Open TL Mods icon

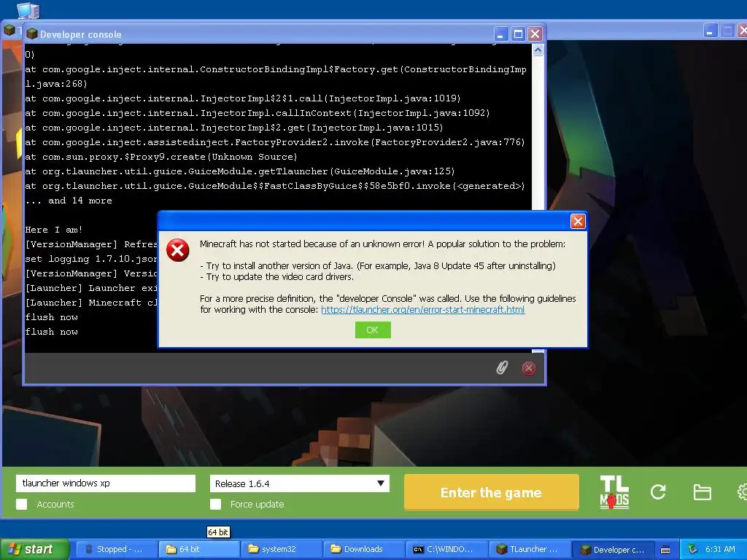[614, 492]
